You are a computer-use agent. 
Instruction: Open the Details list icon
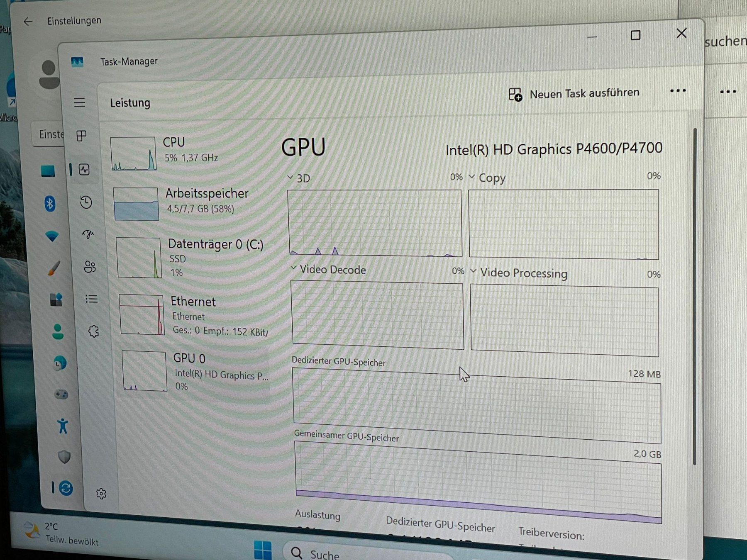click(x=91, y=299)
